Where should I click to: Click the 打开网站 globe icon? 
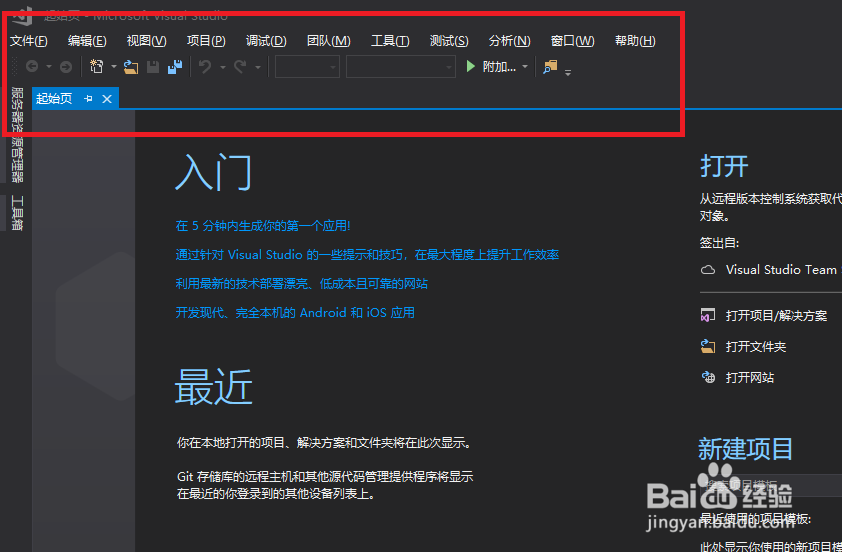click(708, 377)
